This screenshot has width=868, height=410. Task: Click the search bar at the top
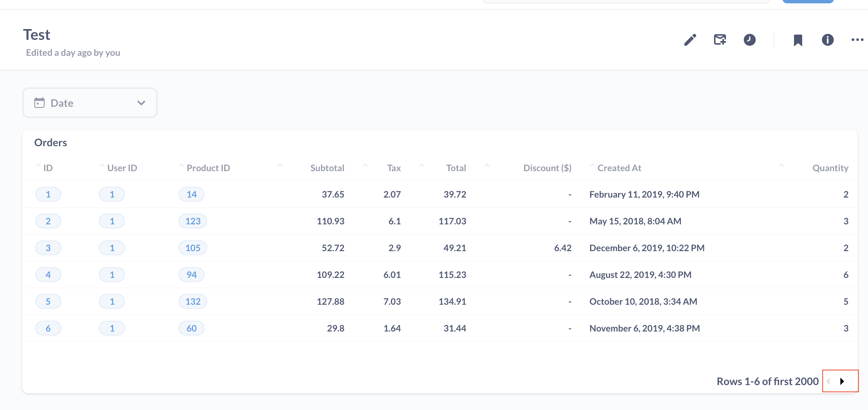(x=627, y=1)
